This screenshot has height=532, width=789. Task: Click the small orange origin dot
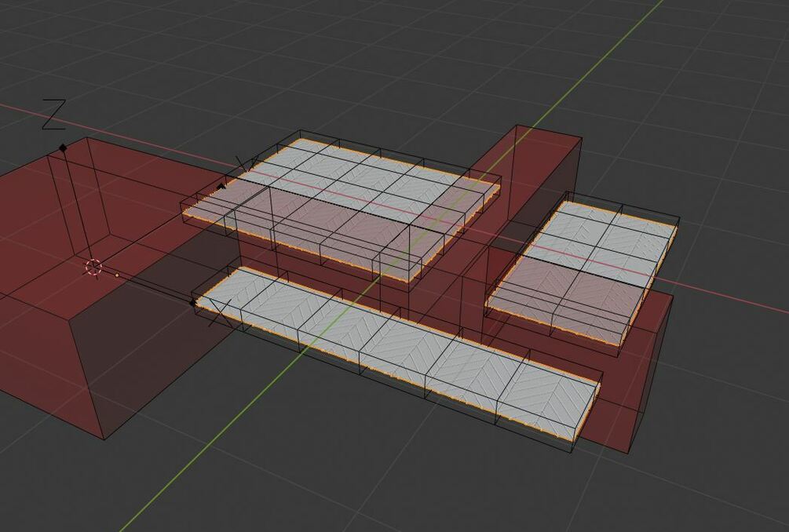pos(117,275)
